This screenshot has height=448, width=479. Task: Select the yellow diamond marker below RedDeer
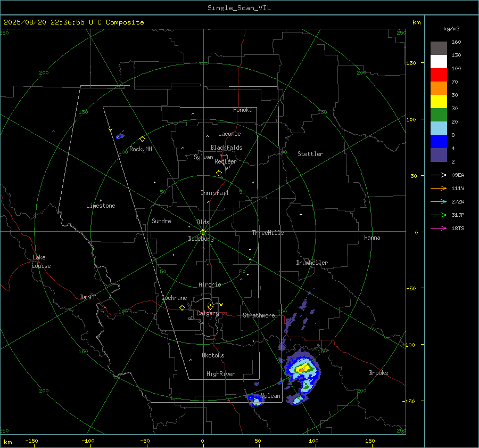(219, 173)
